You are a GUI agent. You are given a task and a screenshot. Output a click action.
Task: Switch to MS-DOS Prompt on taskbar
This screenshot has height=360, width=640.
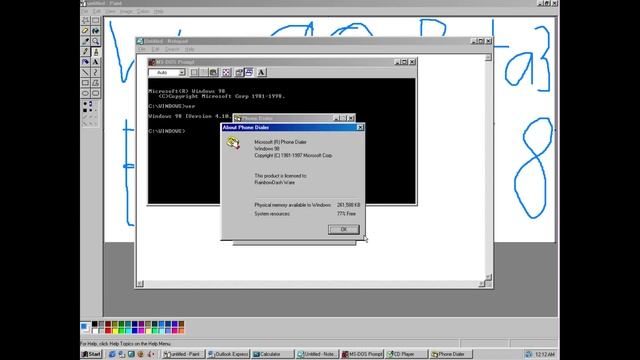coord(362,354)
